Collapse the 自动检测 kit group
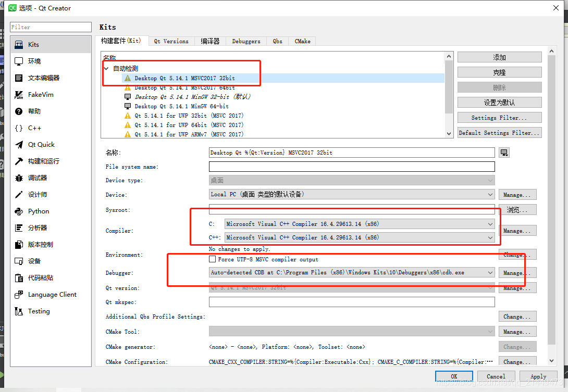This screenshot has height=392, width=568. point(106,68)
